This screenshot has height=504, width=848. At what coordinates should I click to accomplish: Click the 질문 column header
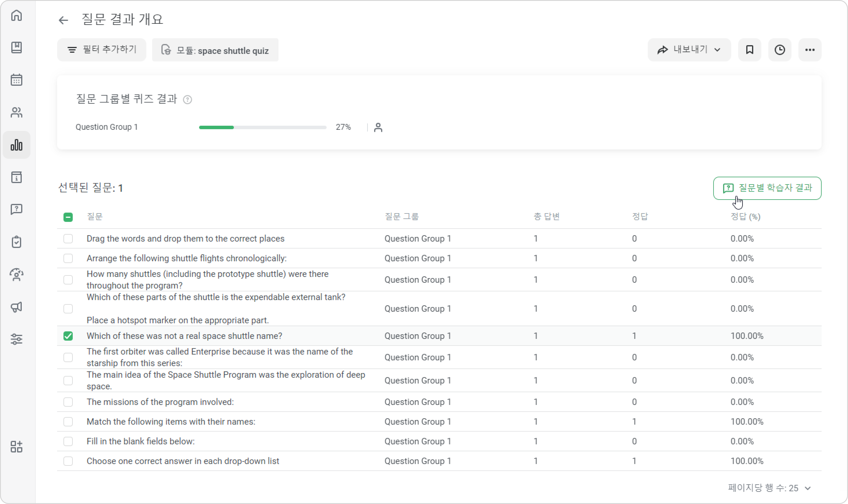[x=94, y=217]
